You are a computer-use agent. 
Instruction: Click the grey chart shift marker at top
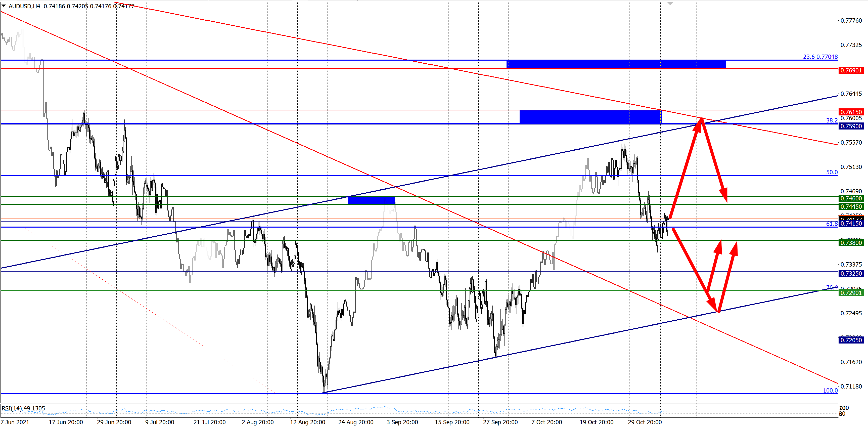[x=670, y=3]
